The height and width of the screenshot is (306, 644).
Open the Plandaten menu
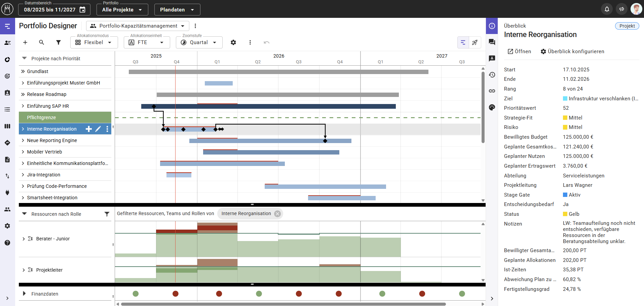[x=177, y=10]
